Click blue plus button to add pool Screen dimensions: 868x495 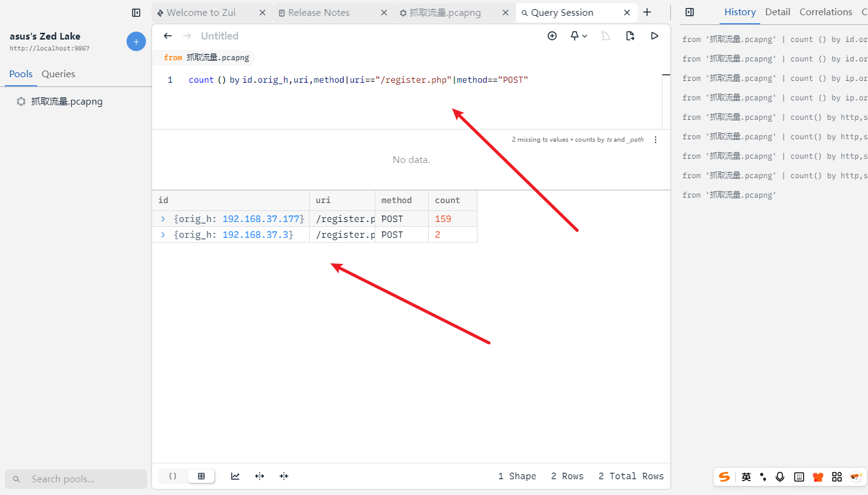click(x=136, y=41)
